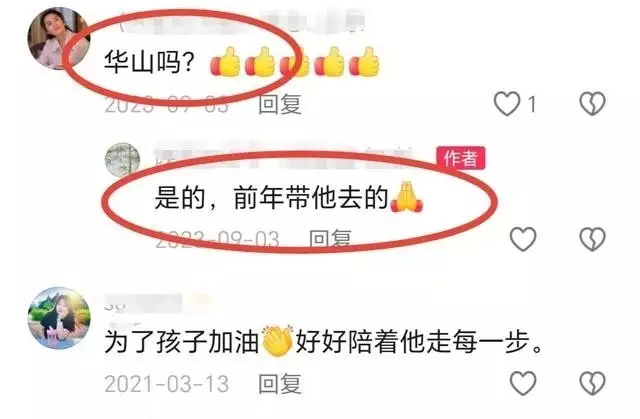This screenshot has height=419, width=640.
Task: Open first commenter's avatar profile
Action: pos(59,38)
